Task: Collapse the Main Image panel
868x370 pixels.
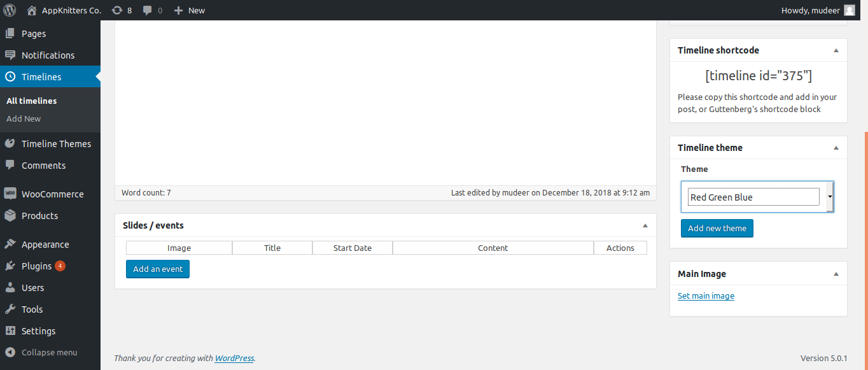Action: [836, 273]
